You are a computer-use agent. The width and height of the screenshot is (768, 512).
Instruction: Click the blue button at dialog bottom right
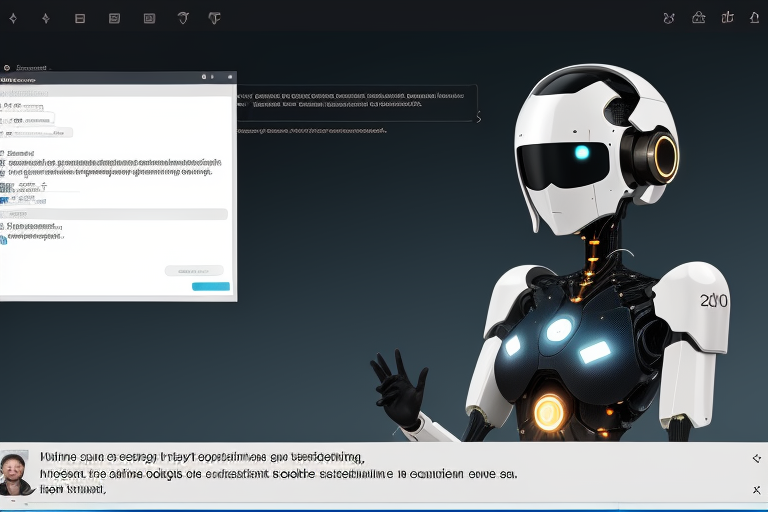pos(210,287)
